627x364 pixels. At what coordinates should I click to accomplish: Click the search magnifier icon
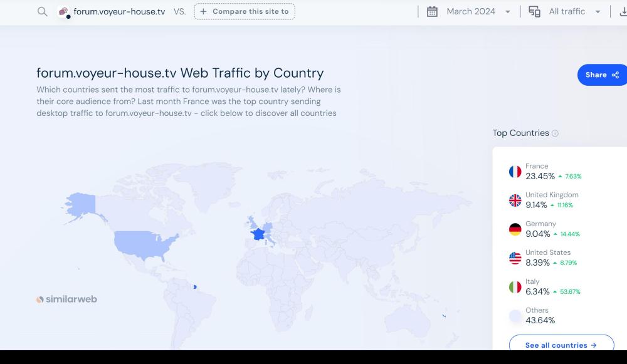coord(42,12)
